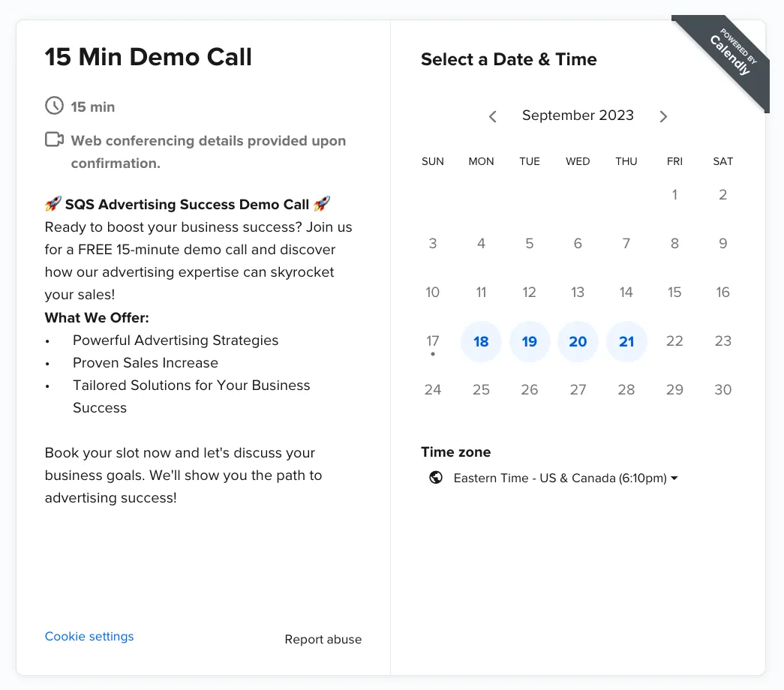Click the globe icon beside time zone

pyautogui.click(x=436, y=478)
